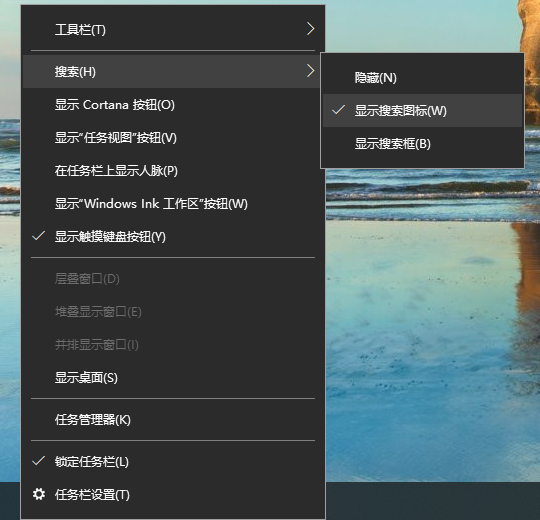This screenshot has width=540, height=520.
Task: Click the checkmark beside 显示触摸键盘按钮(Y)
Action: tap(39, 236)
